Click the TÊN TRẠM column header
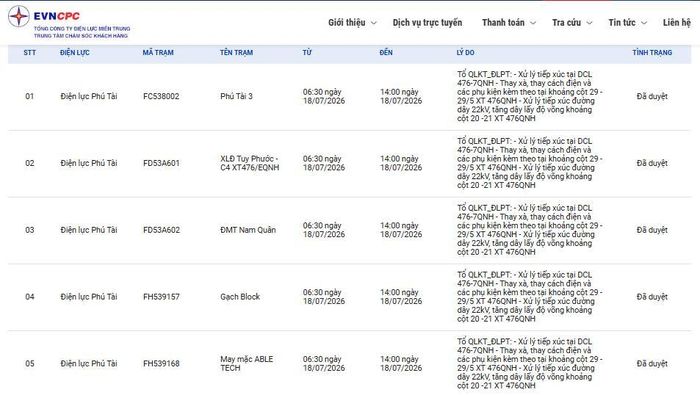The width and height of the screenshot is (700, 395). (x=236, y=53)
